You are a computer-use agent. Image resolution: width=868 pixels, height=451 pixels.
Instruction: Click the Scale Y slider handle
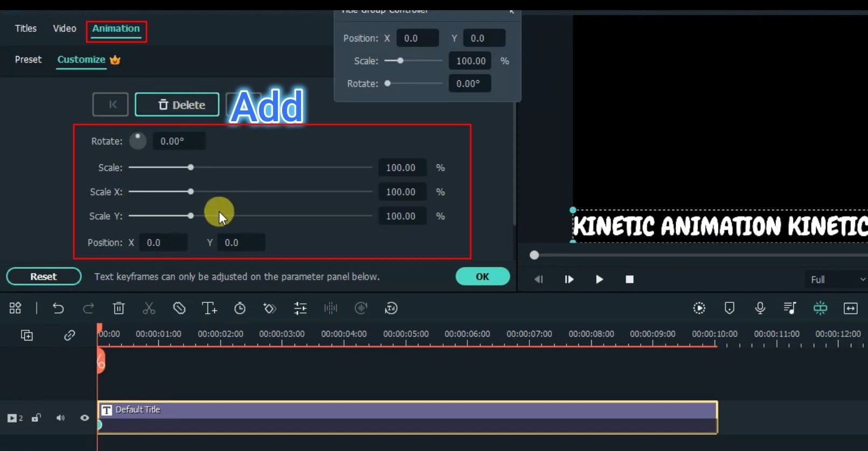tap(191, 216)
